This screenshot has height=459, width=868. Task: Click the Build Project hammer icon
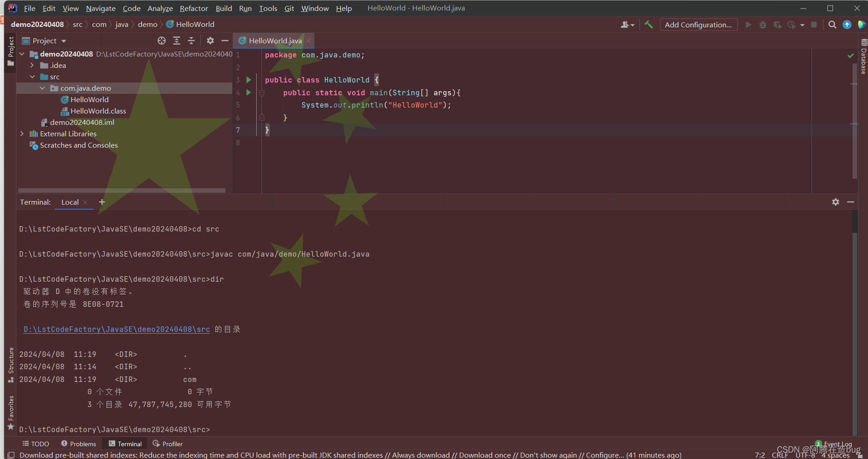(x=648, y=25)
